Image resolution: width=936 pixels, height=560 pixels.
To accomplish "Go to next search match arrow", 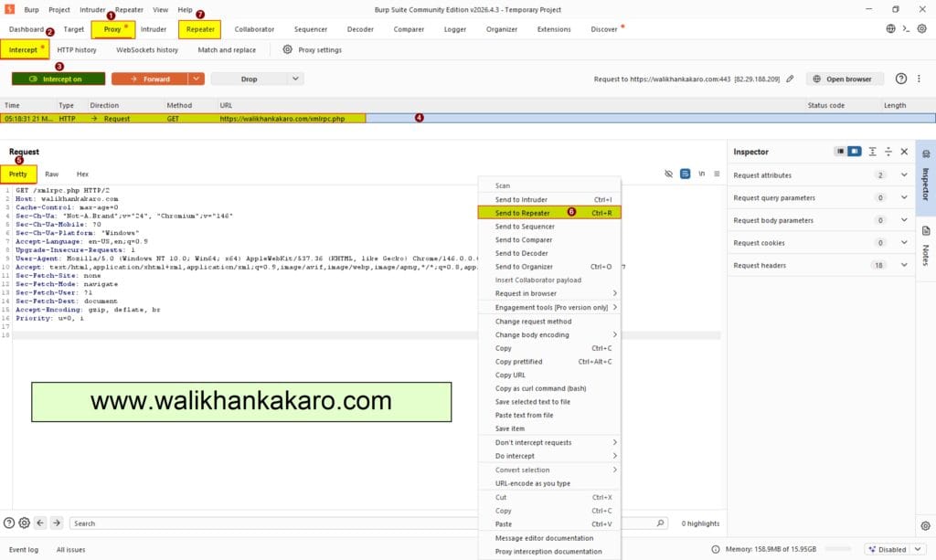I will [x=57, y=523].
